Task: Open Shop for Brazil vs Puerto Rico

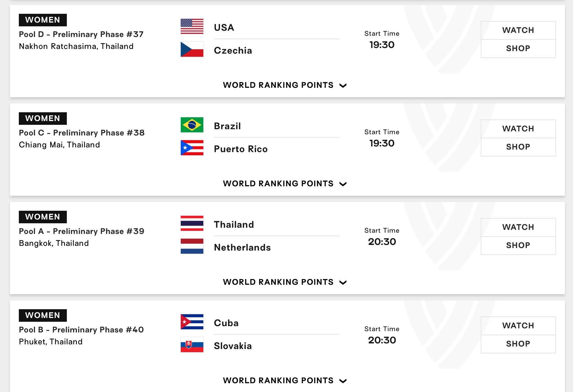Action: coord(518,147)
